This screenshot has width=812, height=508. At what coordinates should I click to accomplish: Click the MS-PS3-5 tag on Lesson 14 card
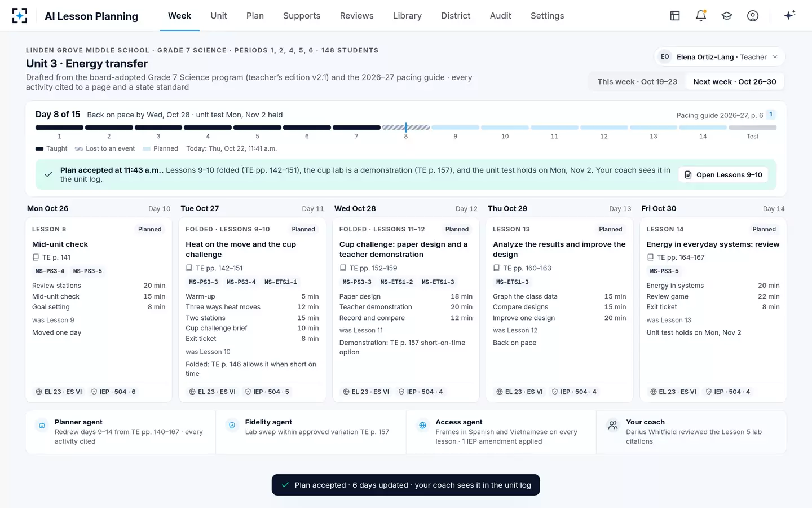(x=664, y=271)
